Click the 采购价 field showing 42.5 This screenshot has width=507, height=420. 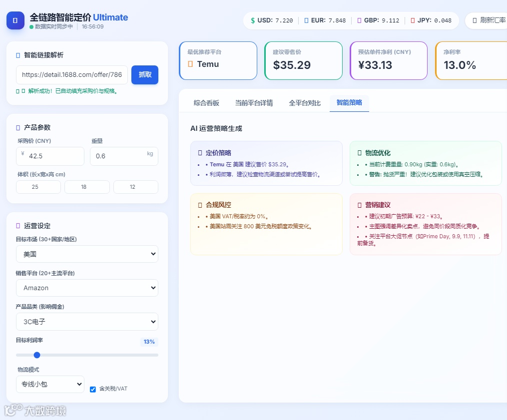pos(50,156)
